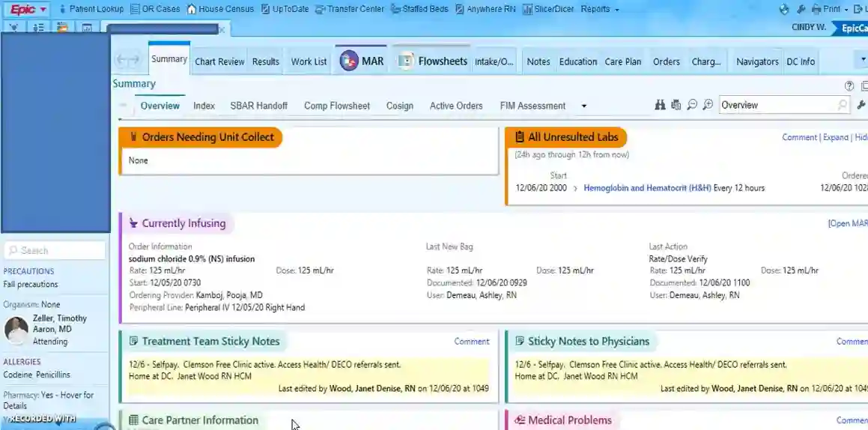
Task: Click the wrench icon beside Print
Action: [x=801, y=9]
